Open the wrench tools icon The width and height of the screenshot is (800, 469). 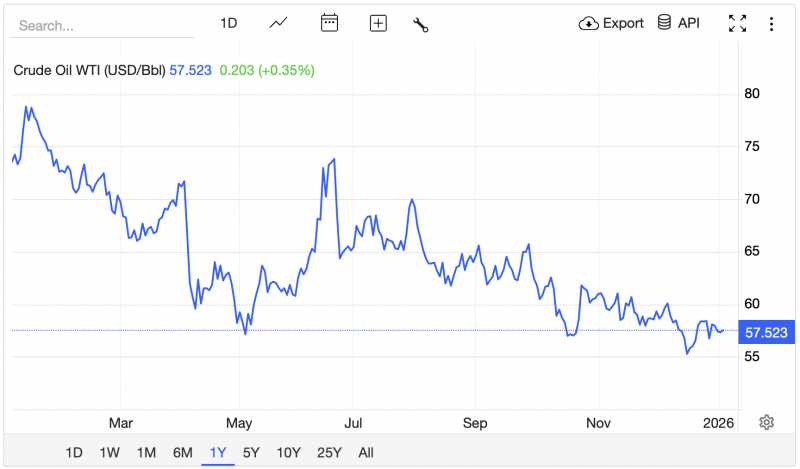tap(421, 24)
